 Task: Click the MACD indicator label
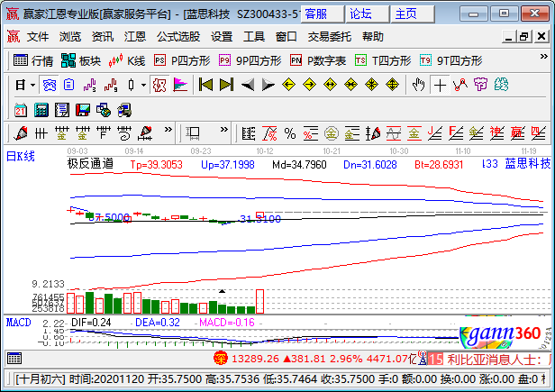click(18, 323)
